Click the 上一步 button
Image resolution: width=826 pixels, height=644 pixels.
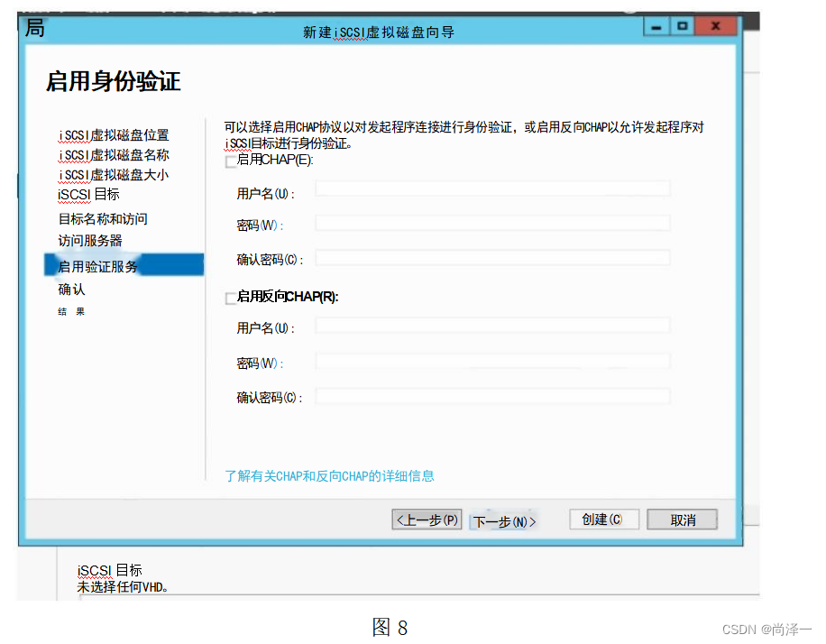point(426,520)
